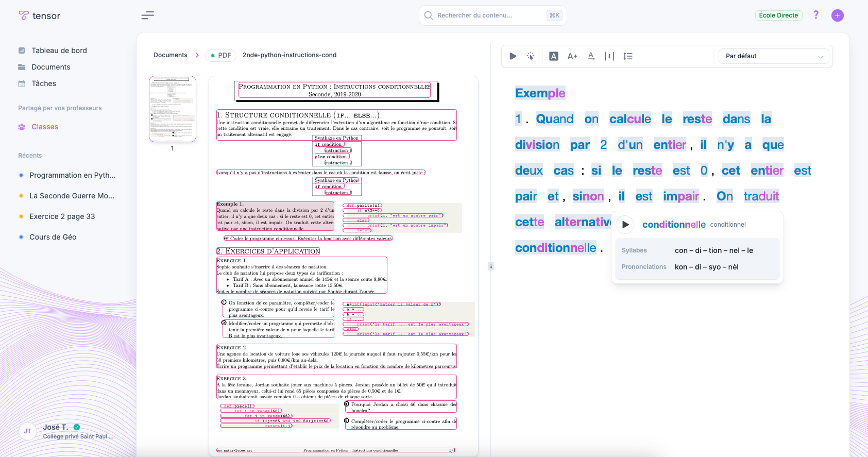
Task: Play pronunciation of conditionnelle
Action: pos(625,225)
